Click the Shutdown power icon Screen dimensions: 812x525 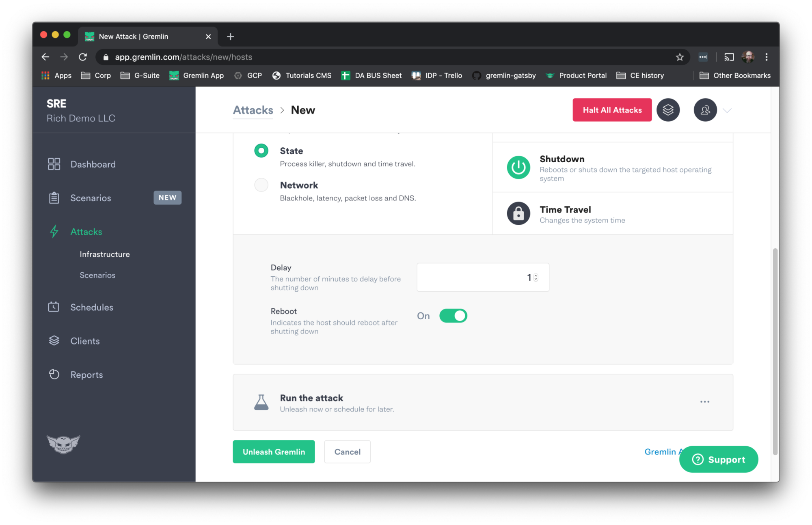pos(518,167)
